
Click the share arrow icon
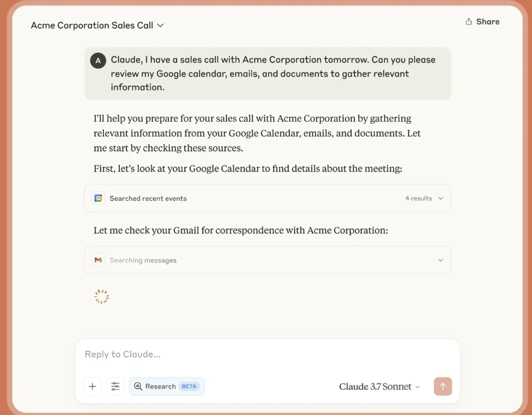(468, 22)
